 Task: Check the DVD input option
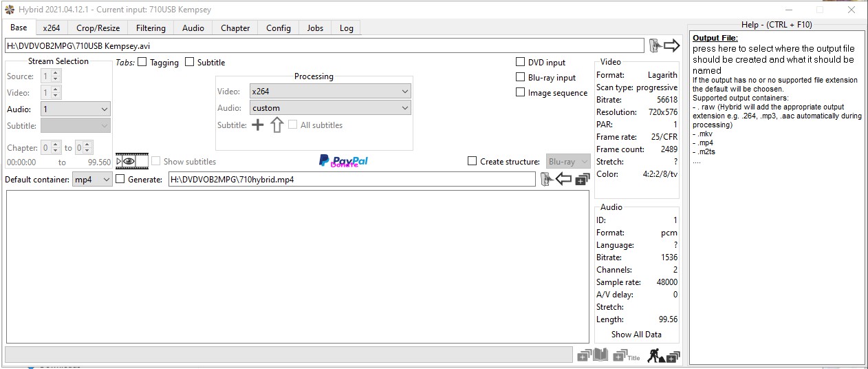coord(520,62)
